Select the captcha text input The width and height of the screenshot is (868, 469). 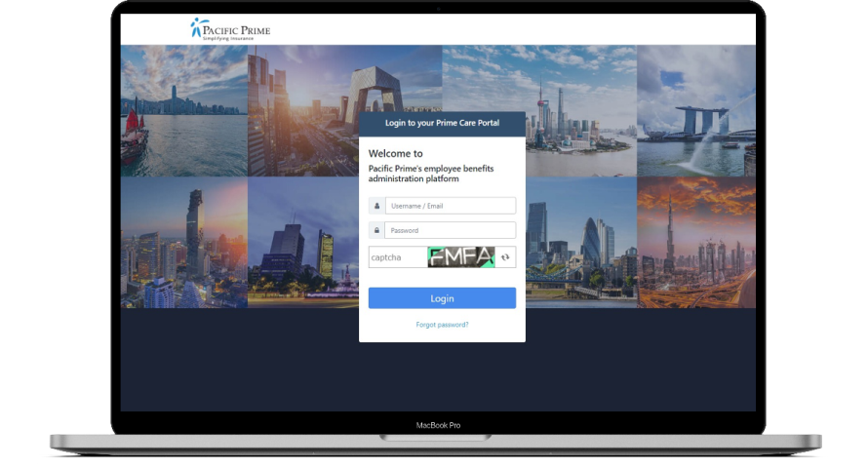pos(397,257)
